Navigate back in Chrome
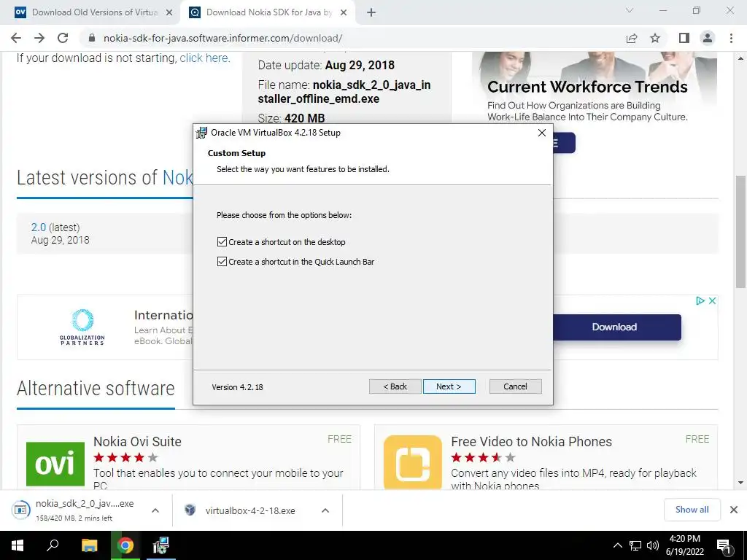The width and height of the screenshot is (747, 560). [x=16, y=38]
